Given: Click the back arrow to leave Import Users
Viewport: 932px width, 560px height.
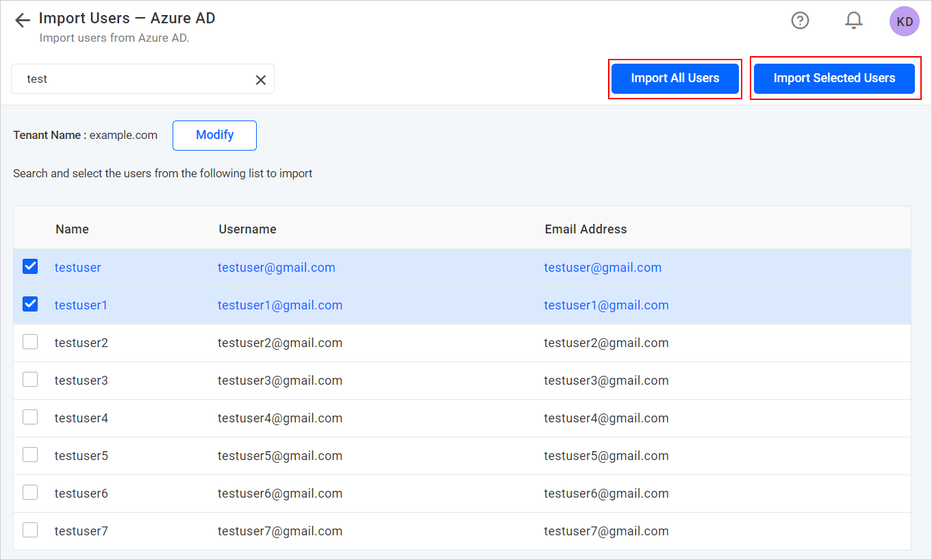Looking at the screenshot, I should click(22, 19).
